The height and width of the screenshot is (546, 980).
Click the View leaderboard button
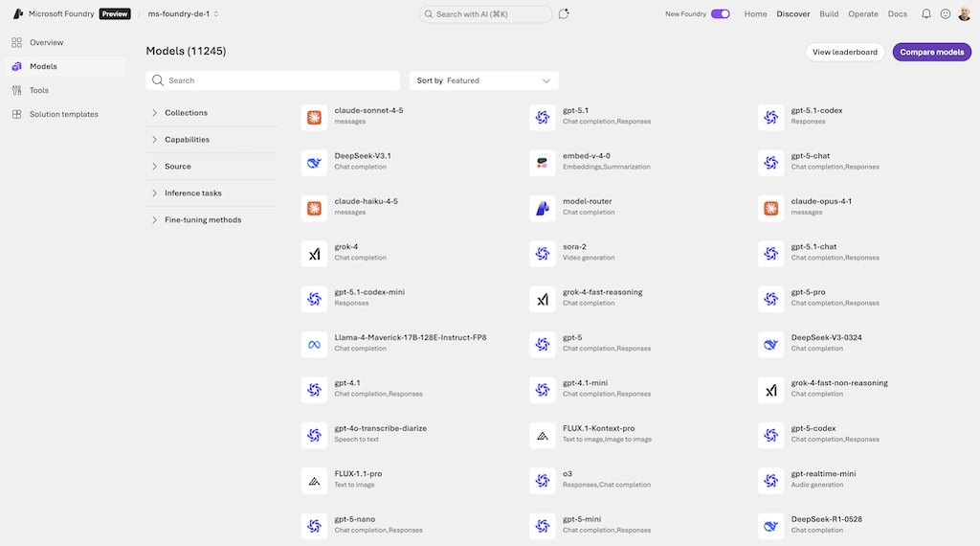coord(844,53)
